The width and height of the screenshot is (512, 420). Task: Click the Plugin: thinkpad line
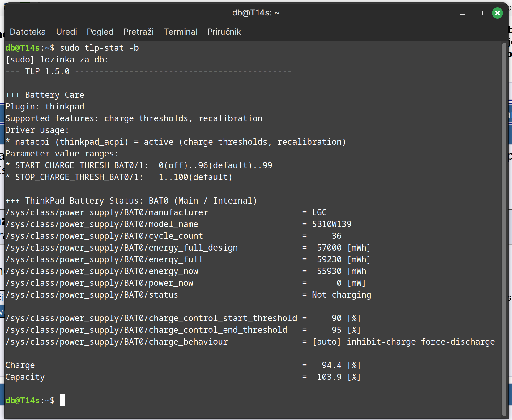click(x=45, y=107)
